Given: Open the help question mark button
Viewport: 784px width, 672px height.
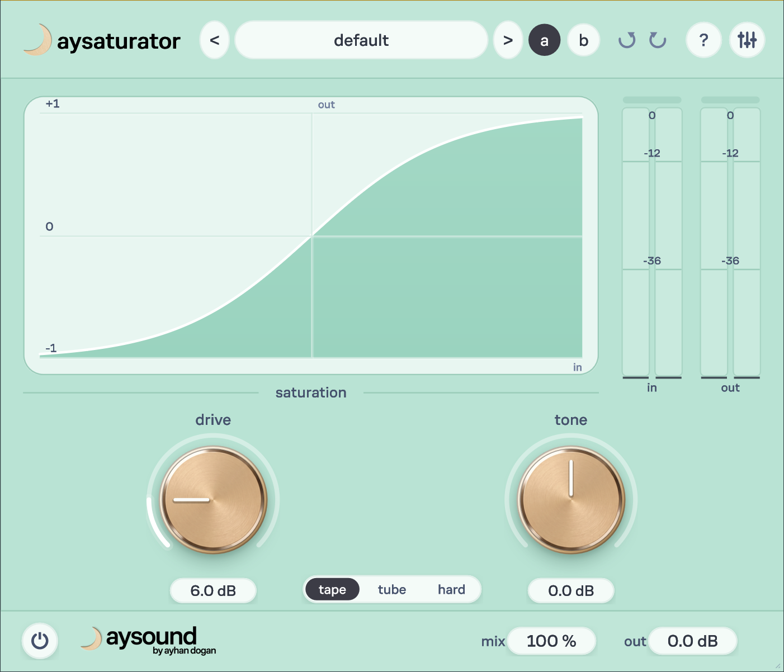Looking at the screenshot, I should (x=703, y=40).
